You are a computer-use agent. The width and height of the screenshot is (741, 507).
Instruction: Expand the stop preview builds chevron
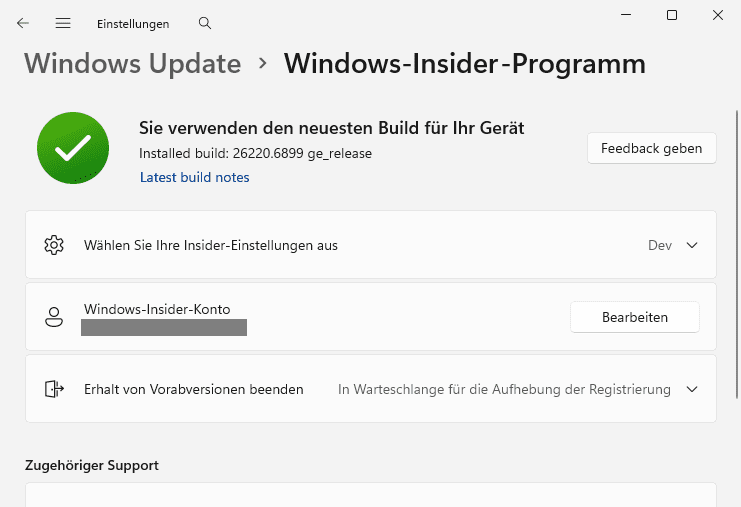[x=691, y=389]
